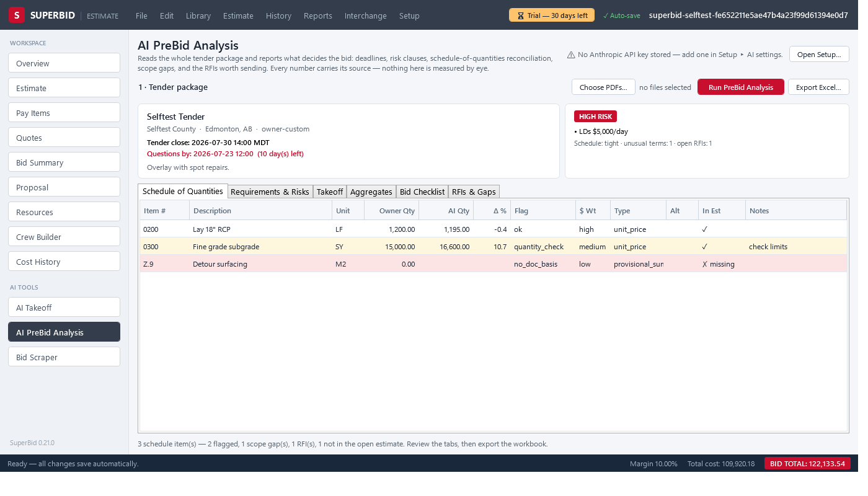Click the warning triangle beside the API key notice

pos(571,55)
